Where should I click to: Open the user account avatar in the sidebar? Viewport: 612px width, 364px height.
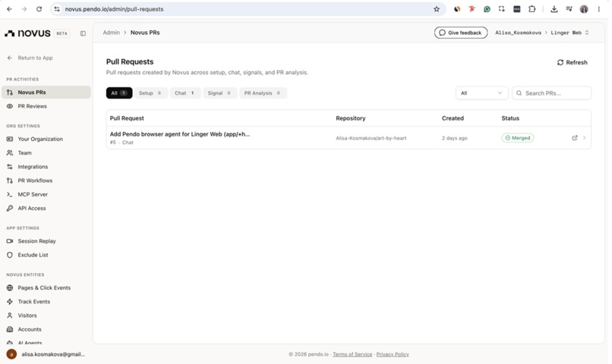pyautogui.click(x=11, y=354)
